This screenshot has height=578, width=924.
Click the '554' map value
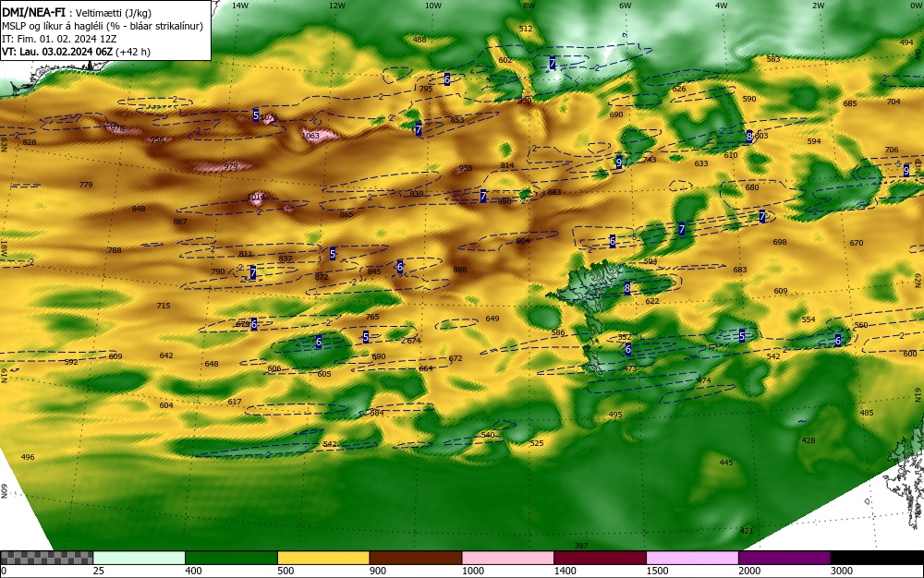pos(809,319)
